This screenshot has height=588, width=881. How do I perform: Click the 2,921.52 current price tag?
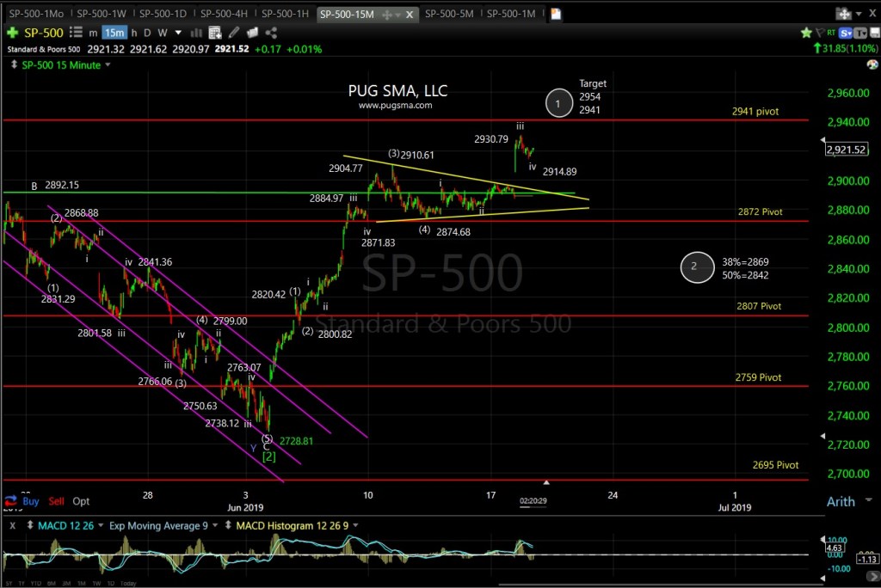847,150
